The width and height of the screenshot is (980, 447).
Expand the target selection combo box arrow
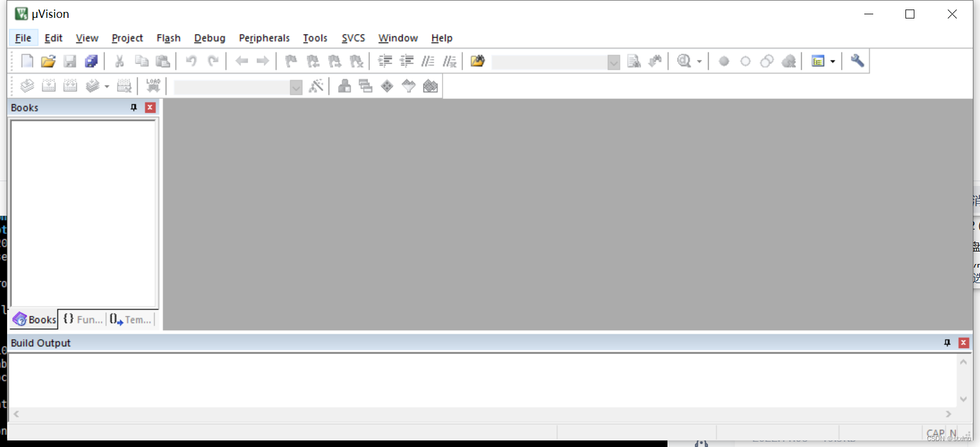pos(296,88)
